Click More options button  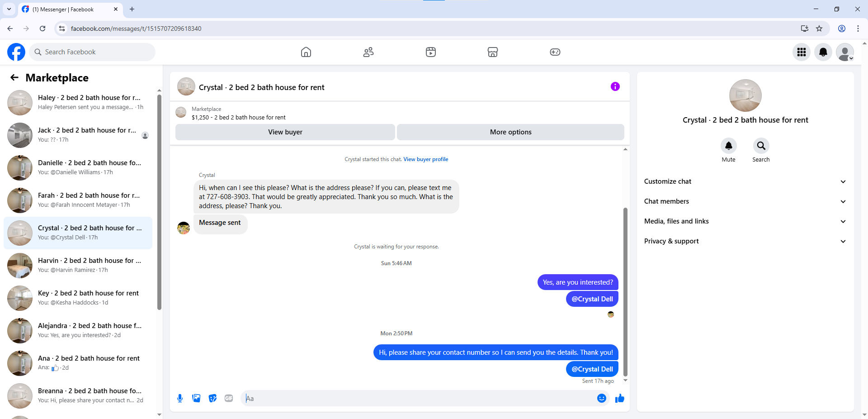coord(511,132)
